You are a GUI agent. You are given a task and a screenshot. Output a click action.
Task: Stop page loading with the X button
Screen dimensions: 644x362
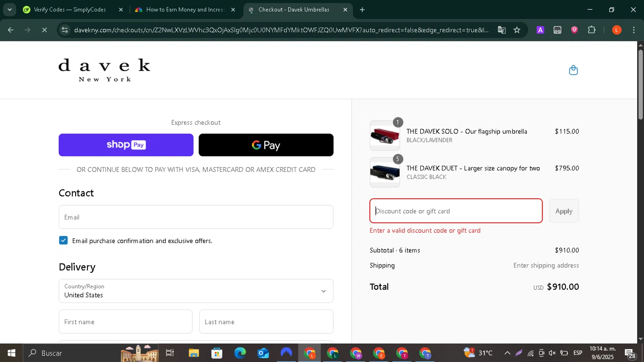coord(44,30)
